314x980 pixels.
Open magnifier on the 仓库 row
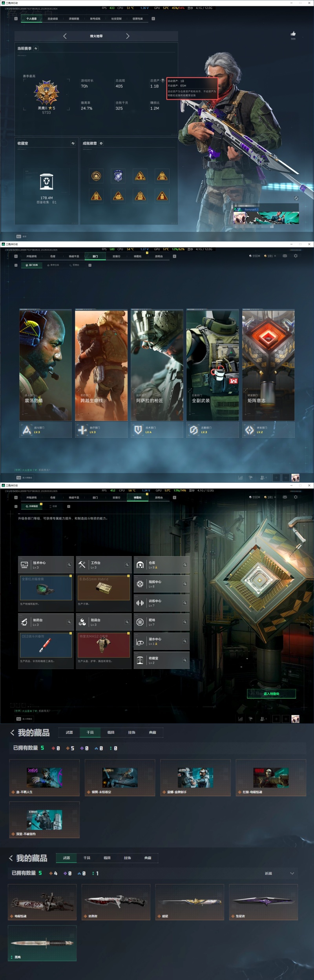tap(185, 565)
